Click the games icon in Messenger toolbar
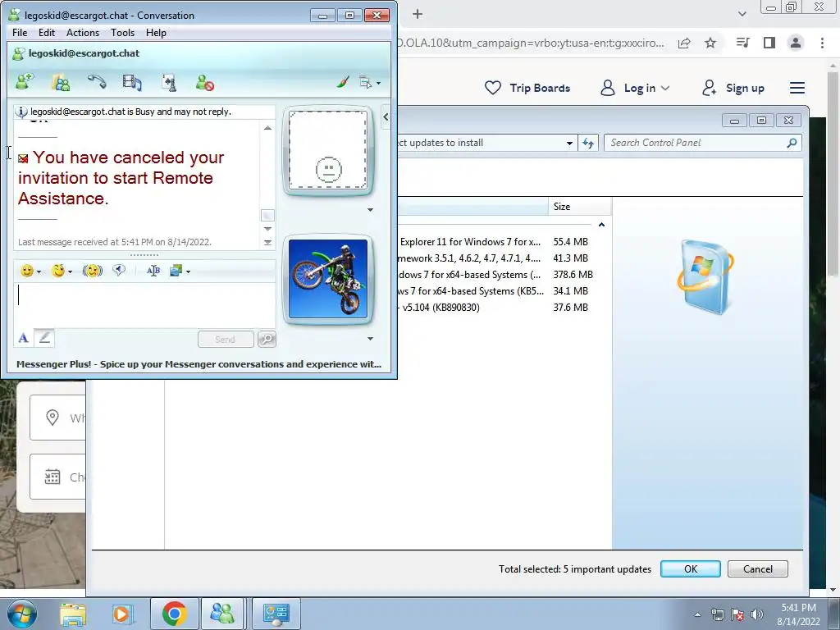 (x=169, y=83)
